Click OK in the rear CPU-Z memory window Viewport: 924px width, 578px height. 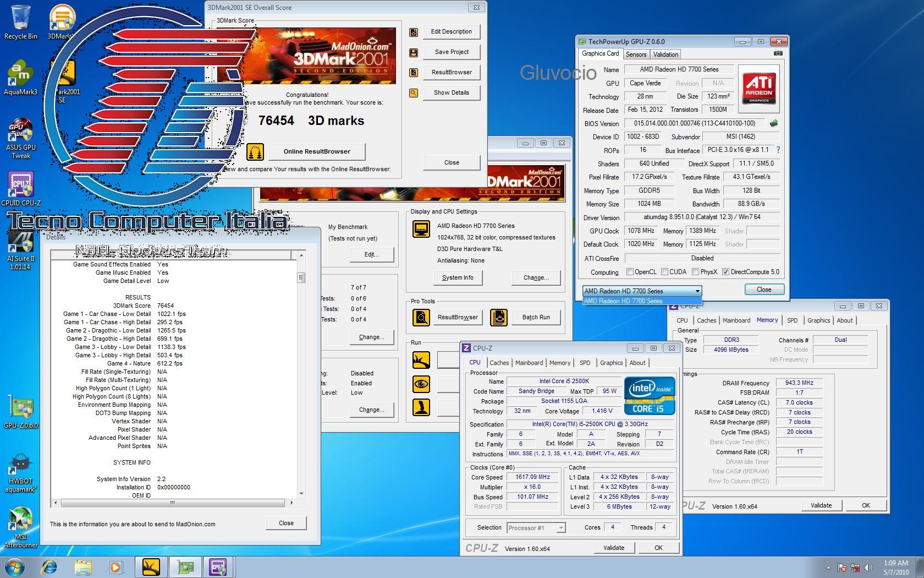click(866, 505)
